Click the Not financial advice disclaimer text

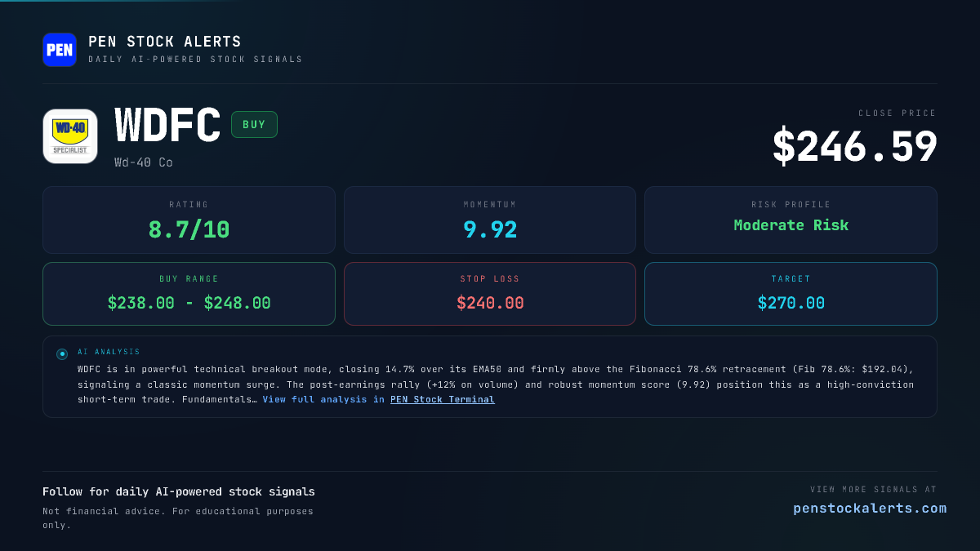[178, 518]
